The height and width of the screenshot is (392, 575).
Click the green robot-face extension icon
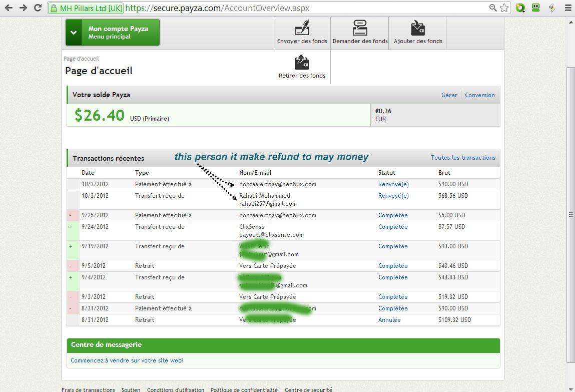click(x=536, y=8)
